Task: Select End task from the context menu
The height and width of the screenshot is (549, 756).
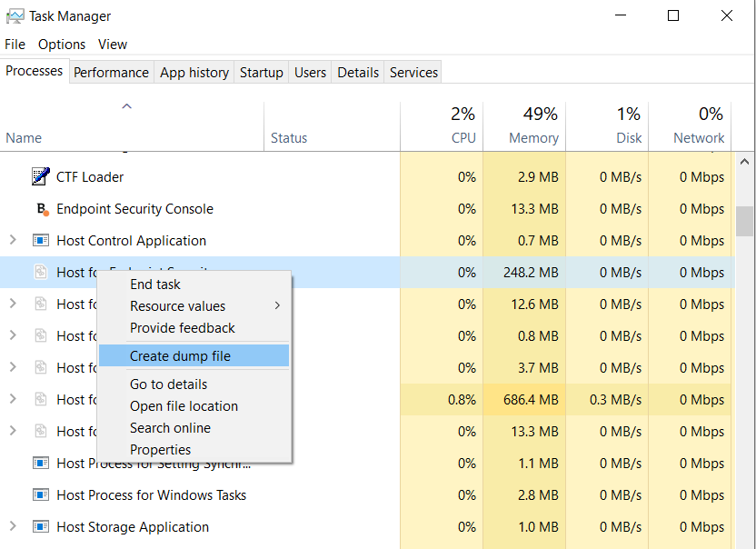Action: (154, 284)
